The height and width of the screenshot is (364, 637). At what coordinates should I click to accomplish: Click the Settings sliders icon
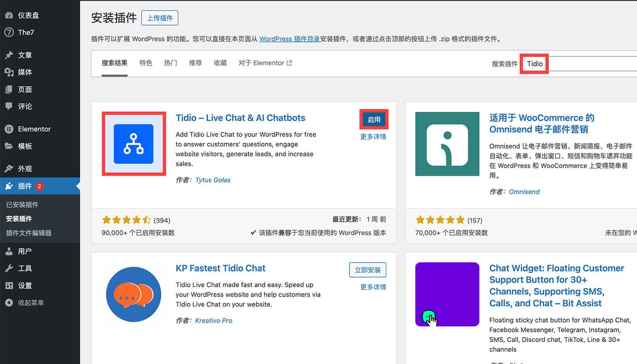9,286
